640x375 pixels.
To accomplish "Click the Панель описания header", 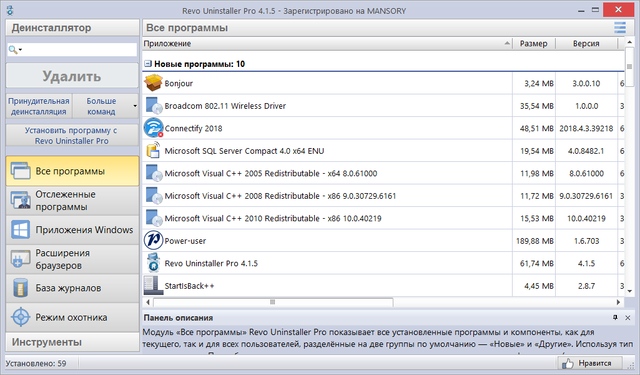I will pyautogui.click(x=178, y=317).
